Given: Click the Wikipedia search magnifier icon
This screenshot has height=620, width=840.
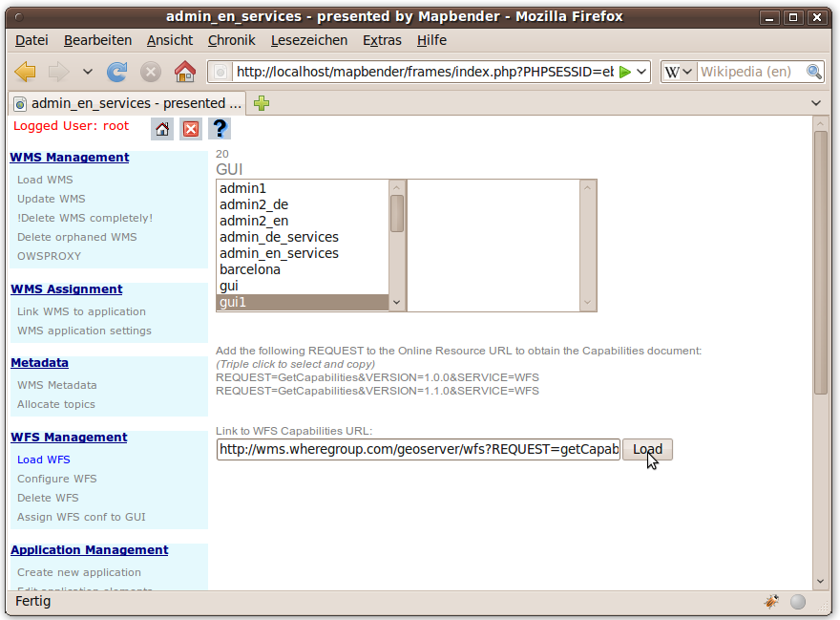Looking at the screenshot, I should coord(813,72).
